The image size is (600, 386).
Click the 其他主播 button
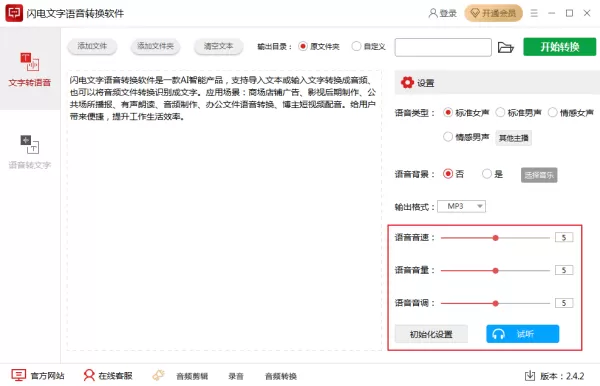tap(514, 138)
